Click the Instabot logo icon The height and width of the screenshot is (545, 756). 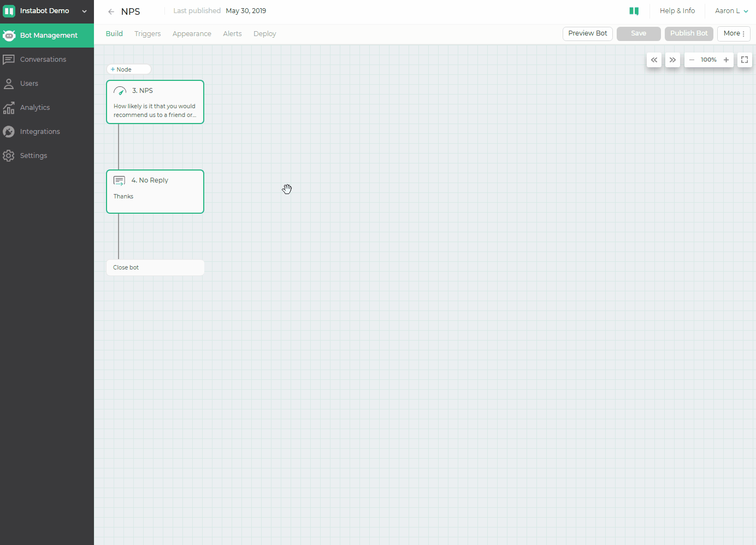(9, 11)
